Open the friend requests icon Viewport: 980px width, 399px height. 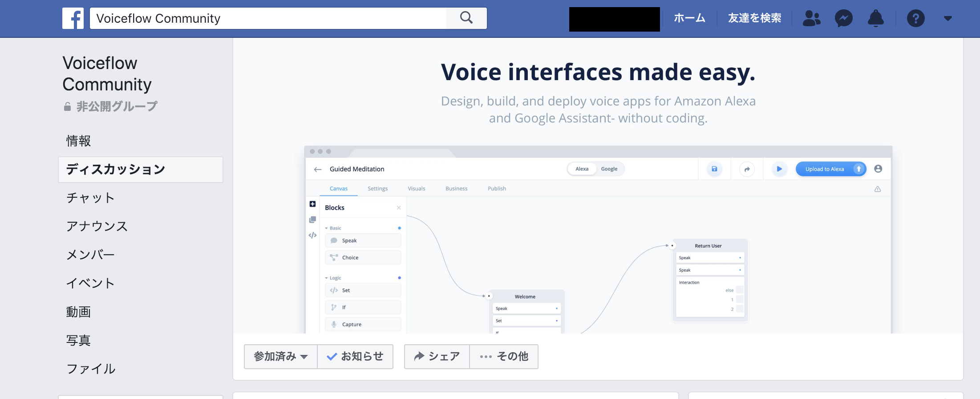click(811, 18)
